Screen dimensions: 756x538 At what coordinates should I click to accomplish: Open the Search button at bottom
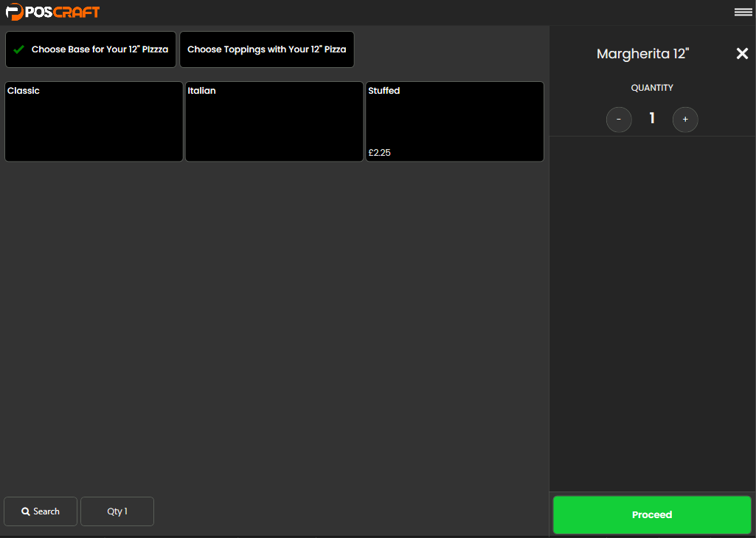tap(41, 511)
